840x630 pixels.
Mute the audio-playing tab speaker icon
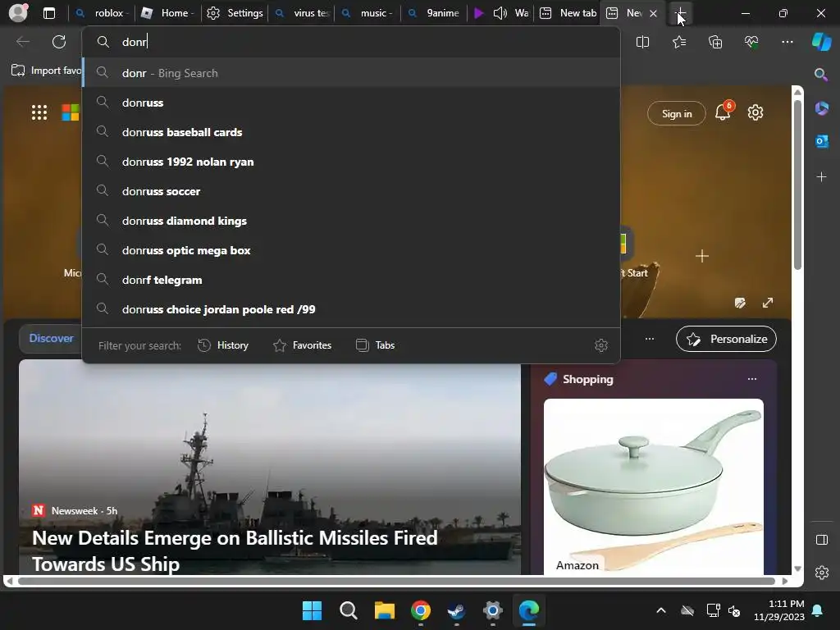500,13
